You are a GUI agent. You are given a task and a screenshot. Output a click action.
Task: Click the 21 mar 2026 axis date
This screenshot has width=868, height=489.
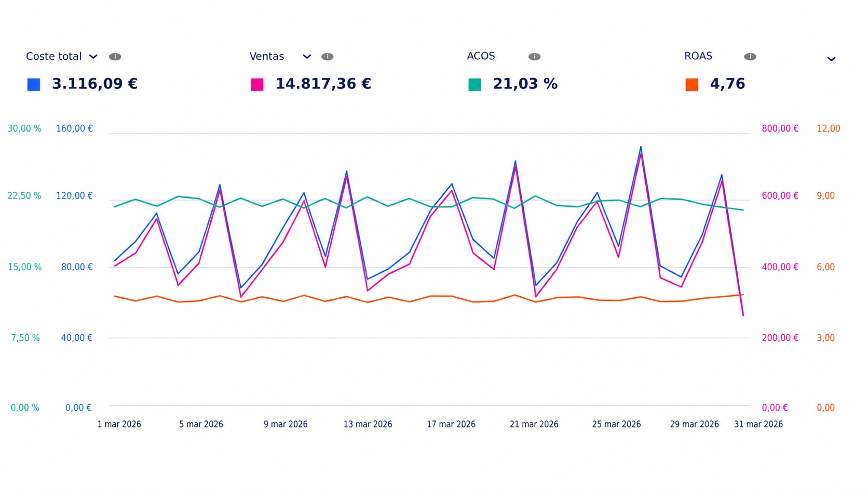pos(534,424)
